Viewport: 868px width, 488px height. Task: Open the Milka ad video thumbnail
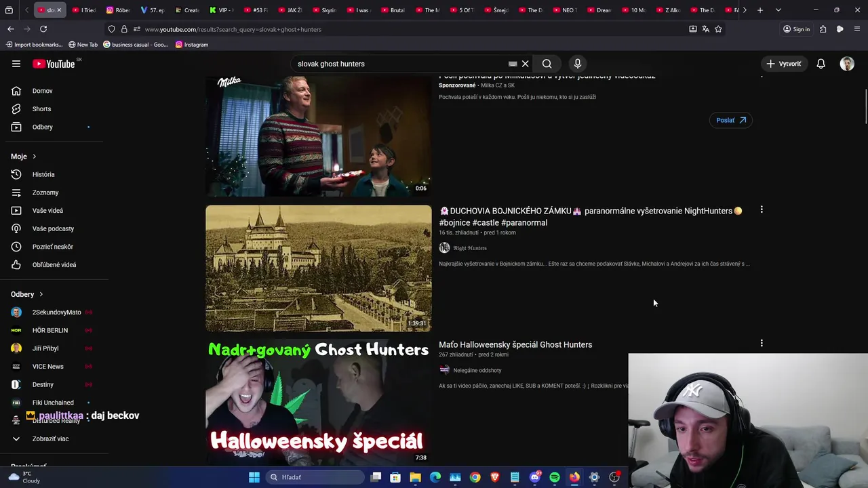pos(319,136)
